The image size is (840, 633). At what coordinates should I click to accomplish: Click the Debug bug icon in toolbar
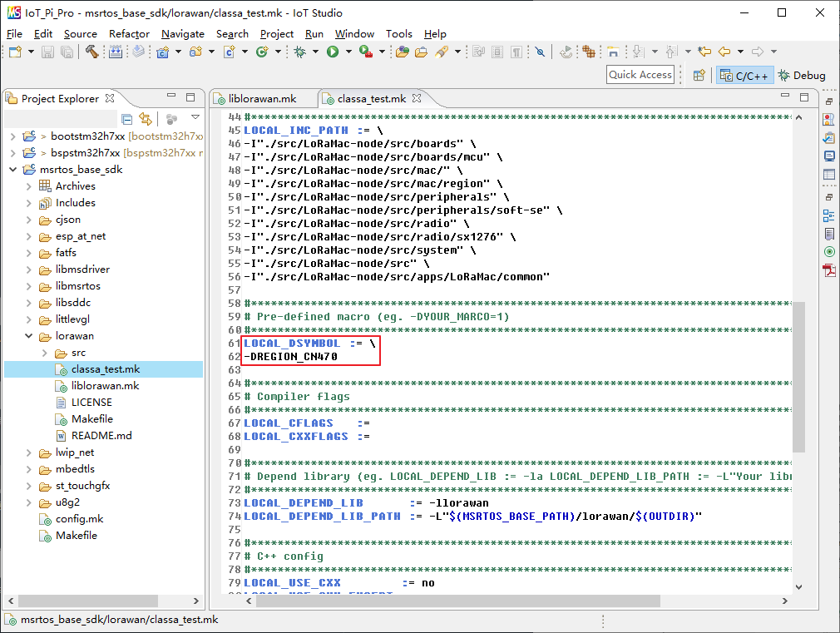pyautogui.click(x=299, y=52)
